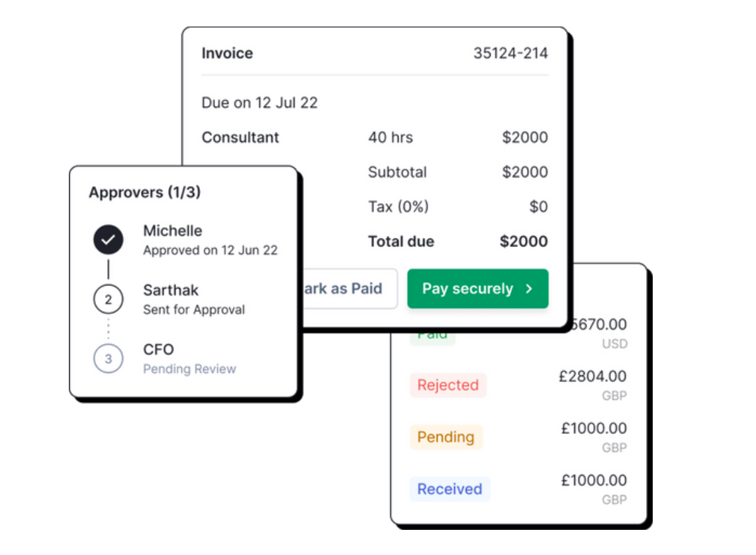Click the Pending status badge
The width and height of the screenshot is (756, 555).
click(x=446, y=437)
